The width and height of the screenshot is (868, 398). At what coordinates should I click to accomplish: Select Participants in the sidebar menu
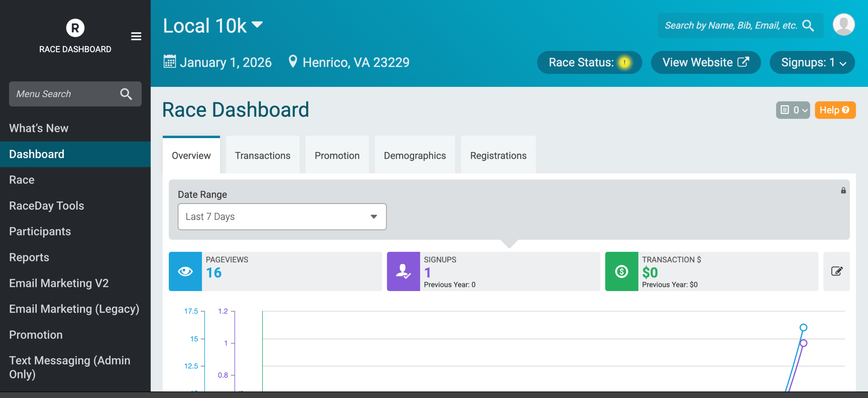pyautogui.click(x=40, y=231)
